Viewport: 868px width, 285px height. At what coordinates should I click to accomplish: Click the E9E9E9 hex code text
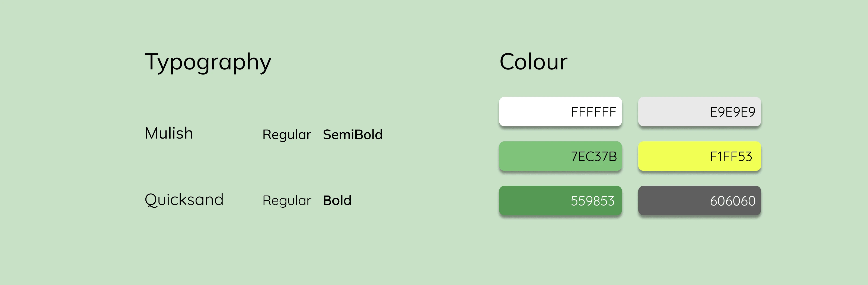(733, 112)
